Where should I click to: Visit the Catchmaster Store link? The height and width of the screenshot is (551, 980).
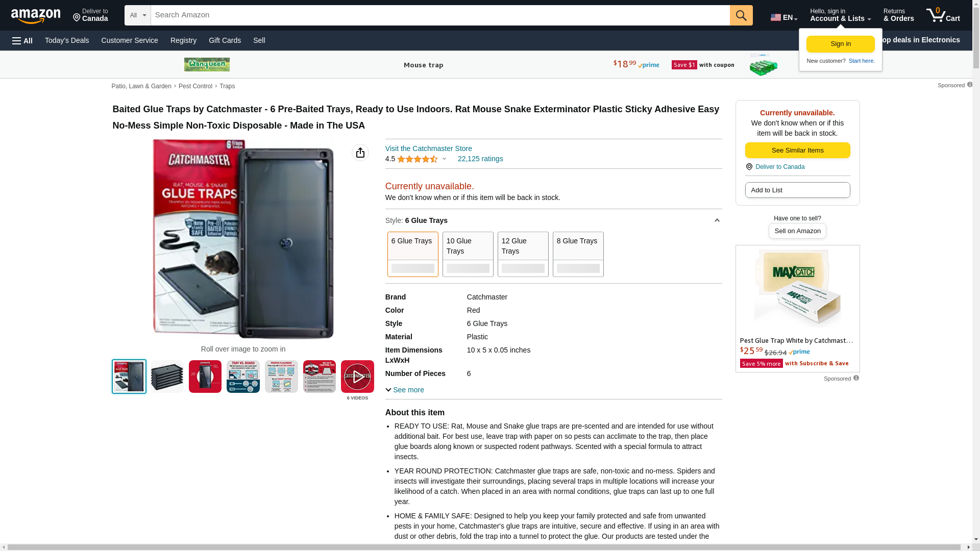[429, 148]
